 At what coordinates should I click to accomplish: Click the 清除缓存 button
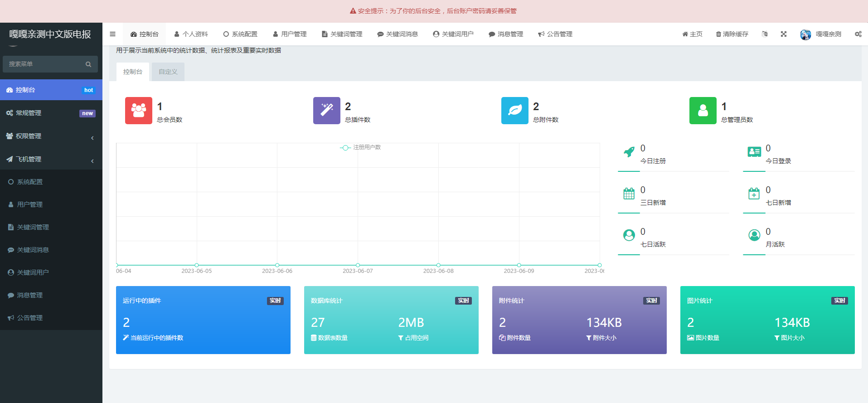point(732,34)
